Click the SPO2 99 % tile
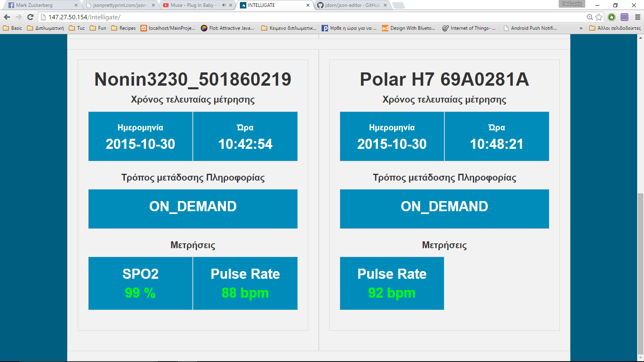The height and width of the screenshot is (362, 644). (140, 283)
